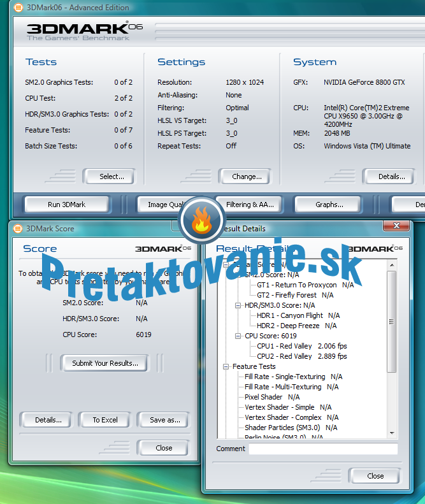425x504 pixels.
Task: Open the Graphs... dialog
Action: click(x=328, y=205)
